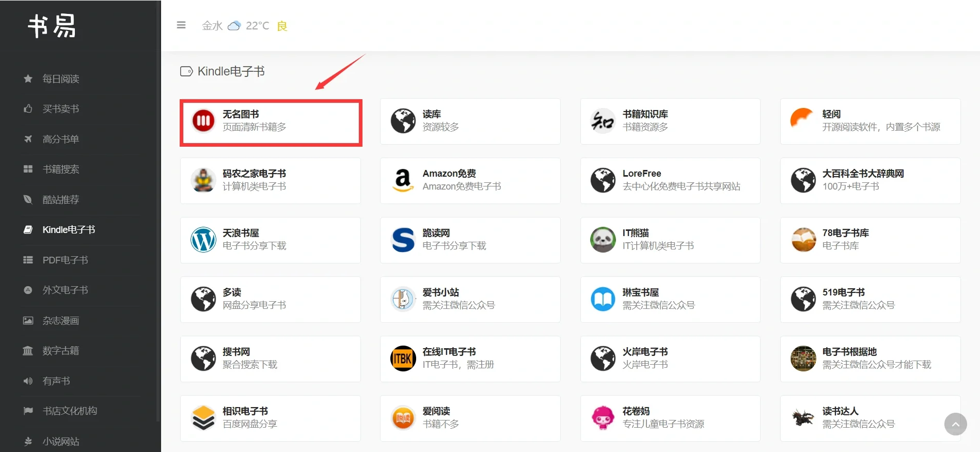980x452 pixels.
Task: Click the 去中心化免费电子书共享网站 description
Action: tap(682, 186)
